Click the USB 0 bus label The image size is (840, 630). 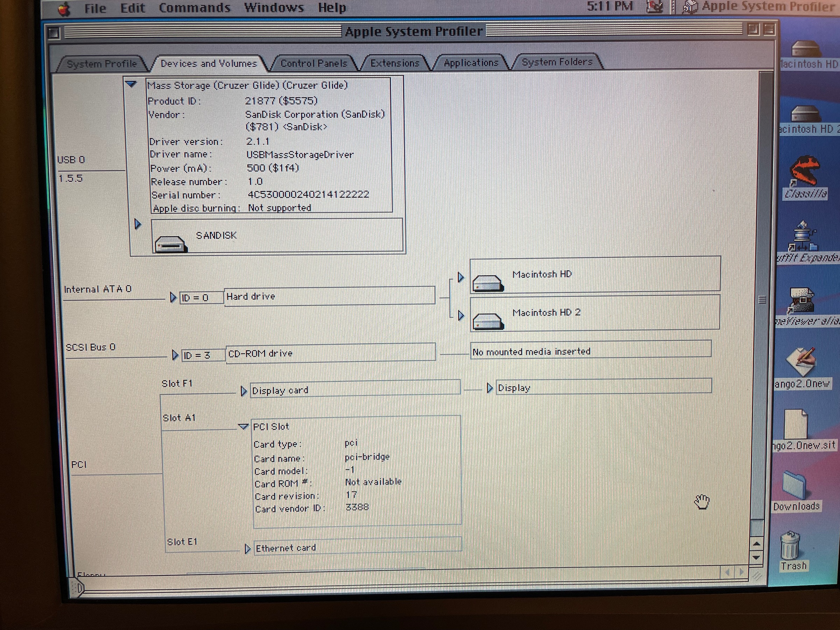pyautogui.click(x=71, y=160)
